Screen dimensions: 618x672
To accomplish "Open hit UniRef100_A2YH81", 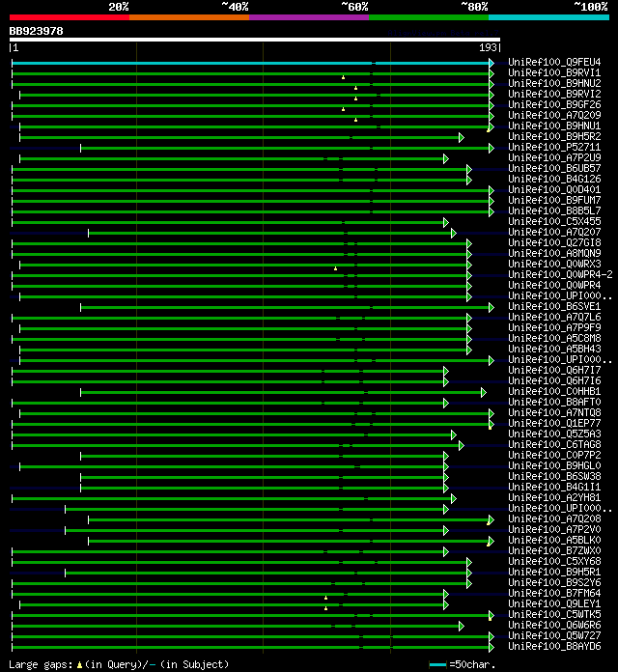I will (x=554, y=497).
